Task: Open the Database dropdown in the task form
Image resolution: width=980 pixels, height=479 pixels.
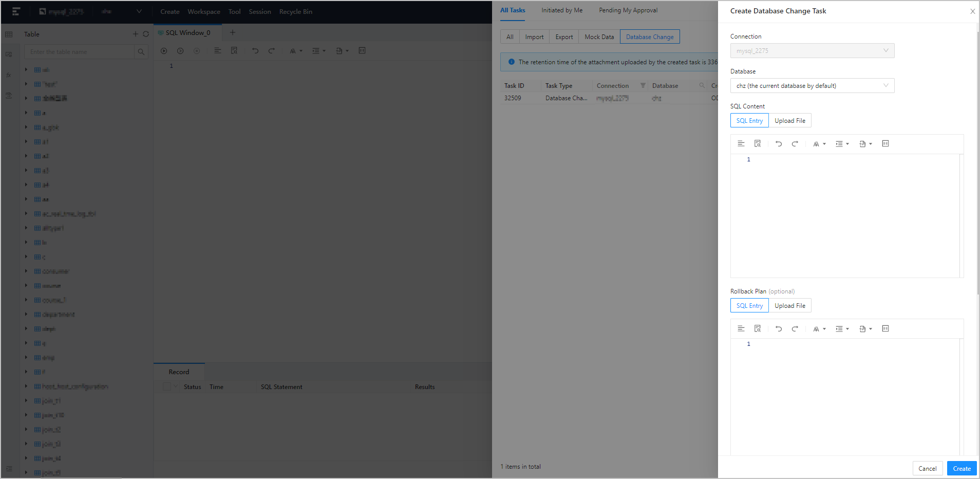Action: click(x=812, y=86)
